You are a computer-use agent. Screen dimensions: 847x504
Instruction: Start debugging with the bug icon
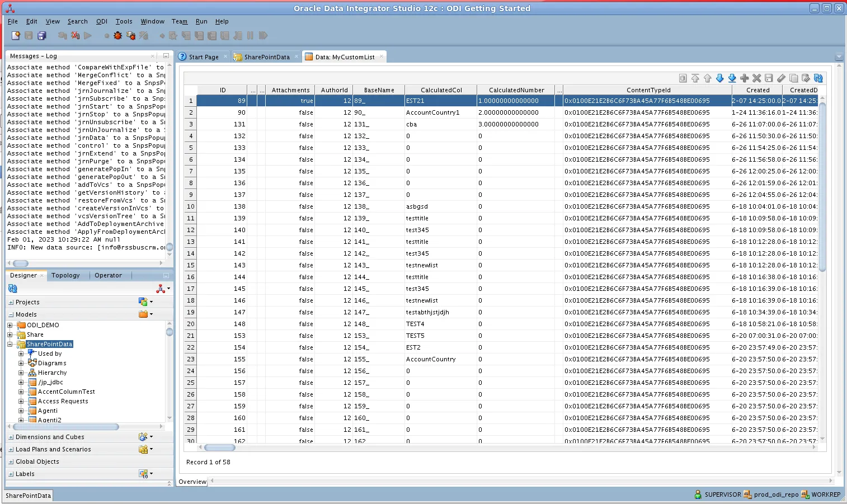tap(116, 35)
